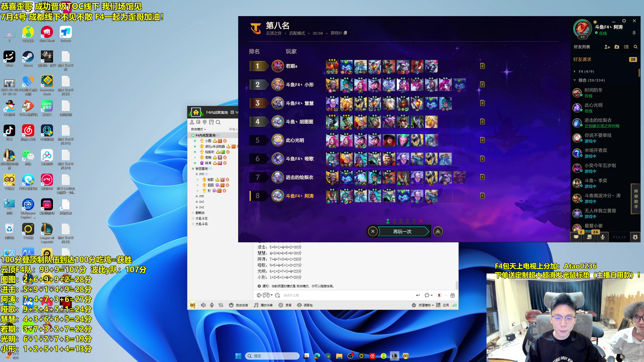Viewport: 644px width, 362px height.
Task: Click the 再玩一次 play again button
Action: 402,231
